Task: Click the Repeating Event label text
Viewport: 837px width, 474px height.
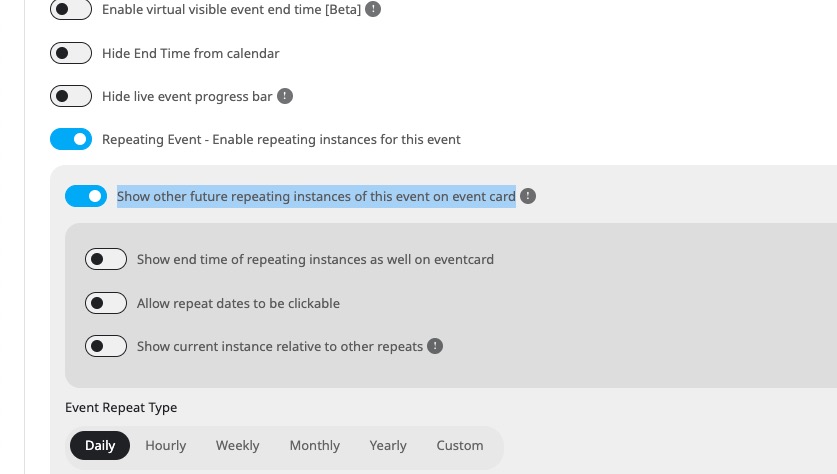Action: [281, 139]
